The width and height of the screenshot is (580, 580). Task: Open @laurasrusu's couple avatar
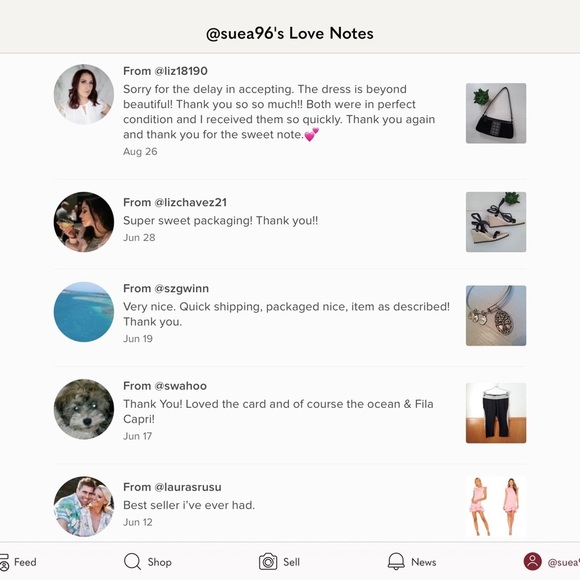click(84, 506)
